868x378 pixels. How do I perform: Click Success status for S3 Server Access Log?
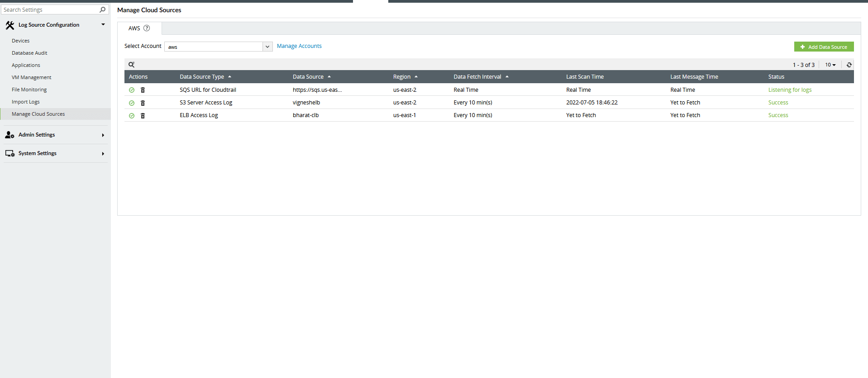click(778, 103)
